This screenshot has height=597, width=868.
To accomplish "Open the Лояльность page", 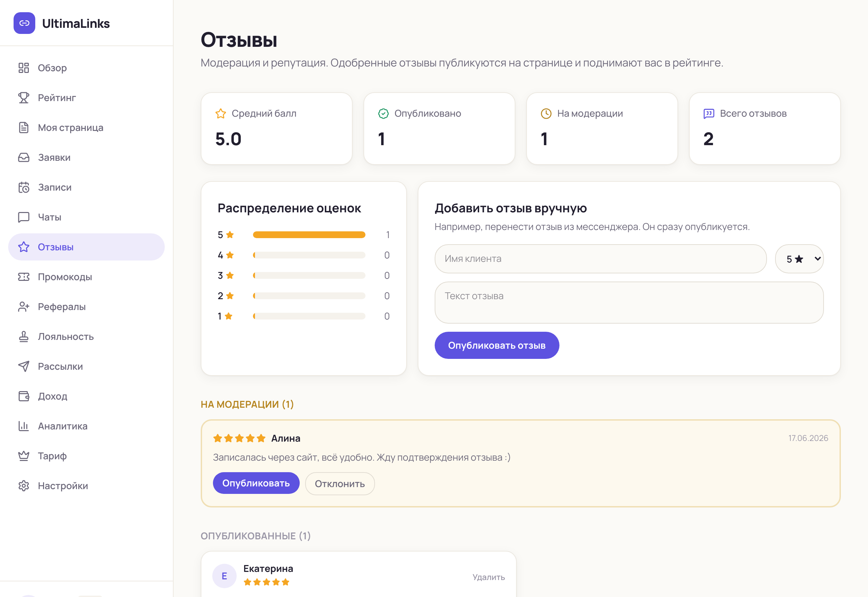I will pos(86,336).
